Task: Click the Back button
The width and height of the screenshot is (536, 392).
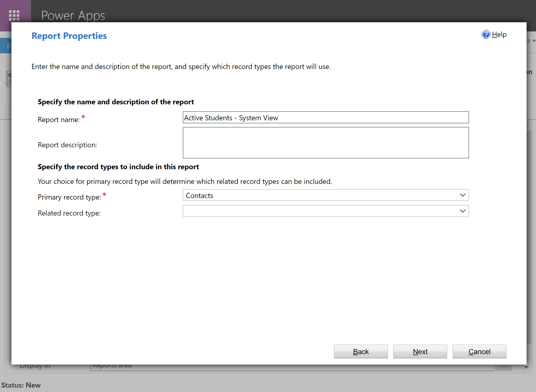Action: [x=361, y=352]
